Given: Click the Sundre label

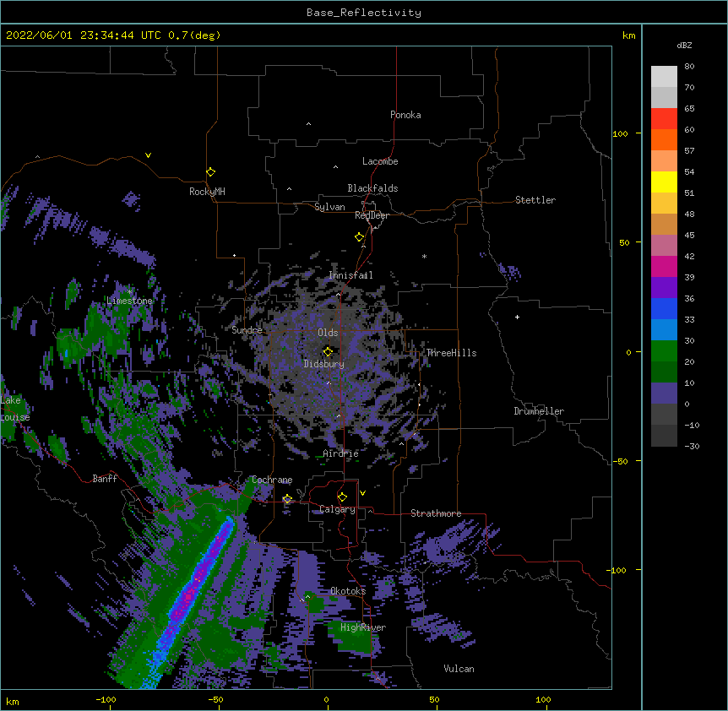Looking at the screenshot, I should [x=247, y=330].
